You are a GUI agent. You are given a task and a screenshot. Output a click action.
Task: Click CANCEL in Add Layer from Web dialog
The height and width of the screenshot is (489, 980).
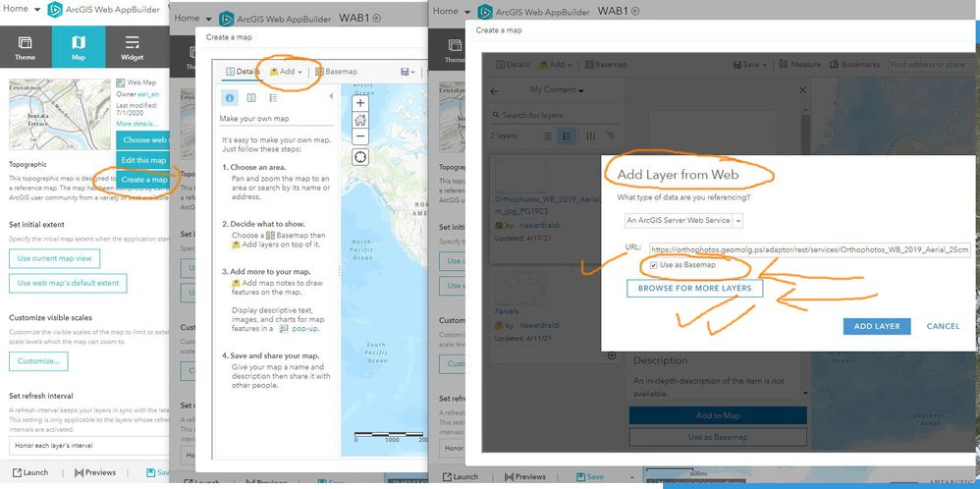[943, 326]
